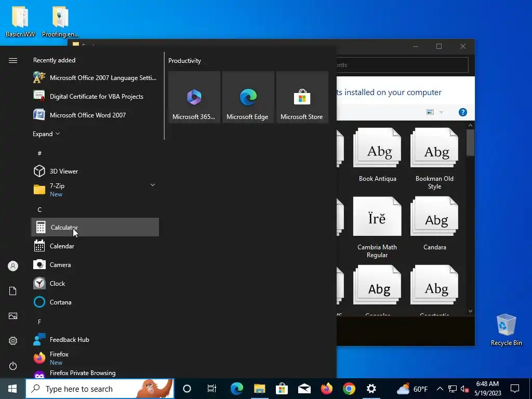
Task: Launch 3D Viewer app
Action: (95, 171)
